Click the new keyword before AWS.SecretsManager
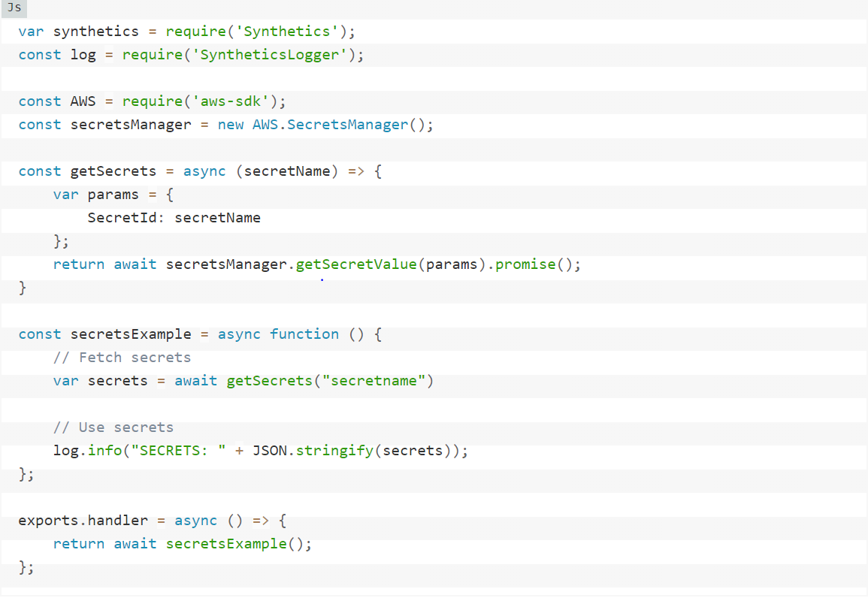This screenshot has height=598, width=868. (231, 125)
